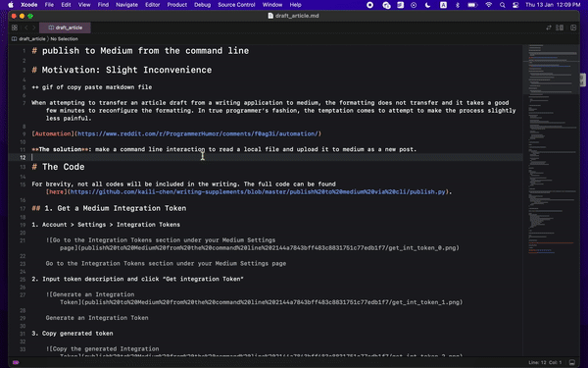Screen dimensions: 588x368
Task: Click the [here] link text on line 15
Action: coord(56,192)
